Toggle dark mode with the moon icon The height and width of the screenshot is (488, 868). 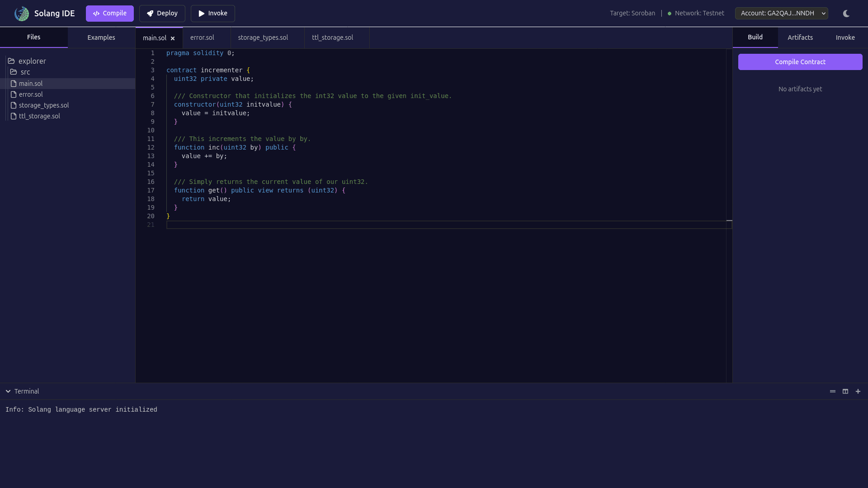click(x=846, y=14)
